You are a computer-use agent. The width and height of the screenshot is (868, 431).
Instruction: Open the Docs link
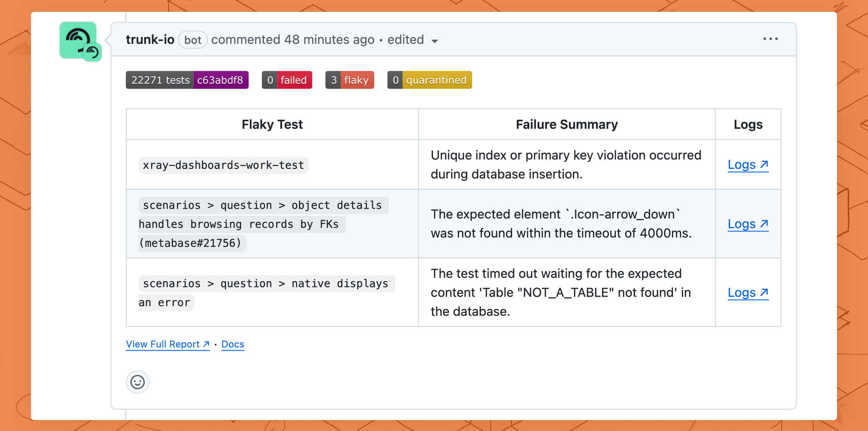pos(232,344)
